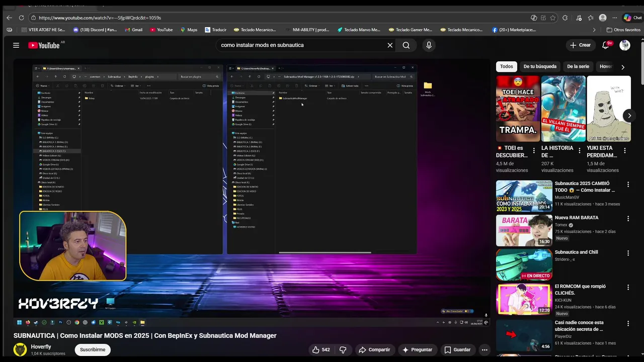Screen dimensions: 644x362
Task: Run search with the magnifier button
Action: (x=406, y=45)
